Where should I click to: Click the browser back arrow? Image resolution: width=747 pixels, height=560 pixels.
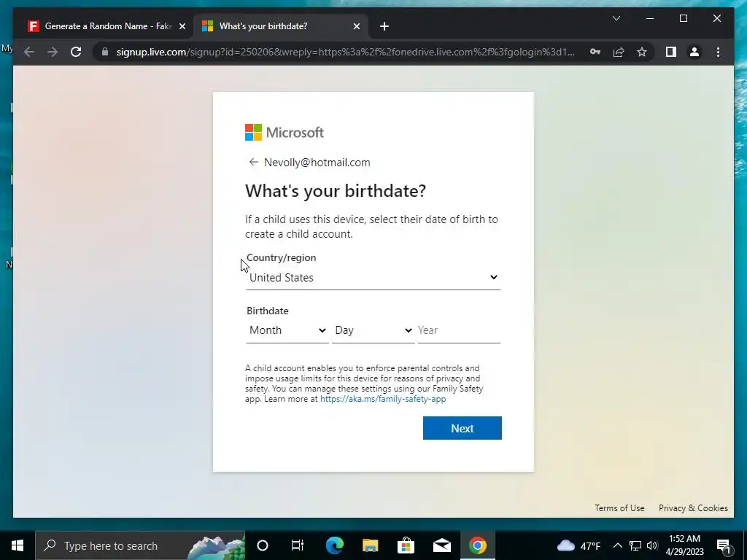coord(29,52)
